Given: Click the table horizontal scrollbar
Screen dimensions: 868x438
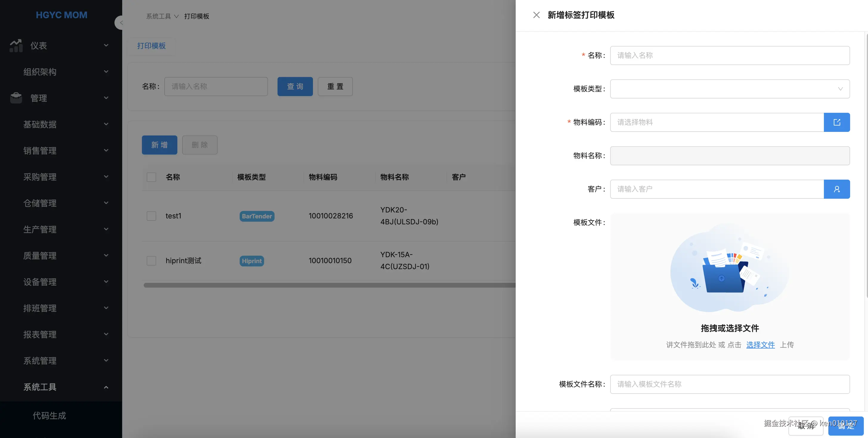Looking at the screenshot, I should tap(328, 285).
